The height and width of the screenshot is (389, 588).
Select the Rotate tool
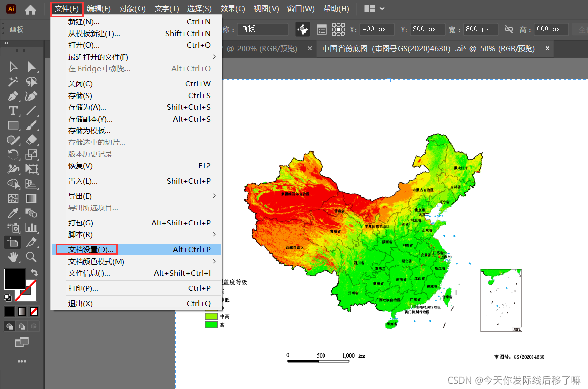(13, 155)
